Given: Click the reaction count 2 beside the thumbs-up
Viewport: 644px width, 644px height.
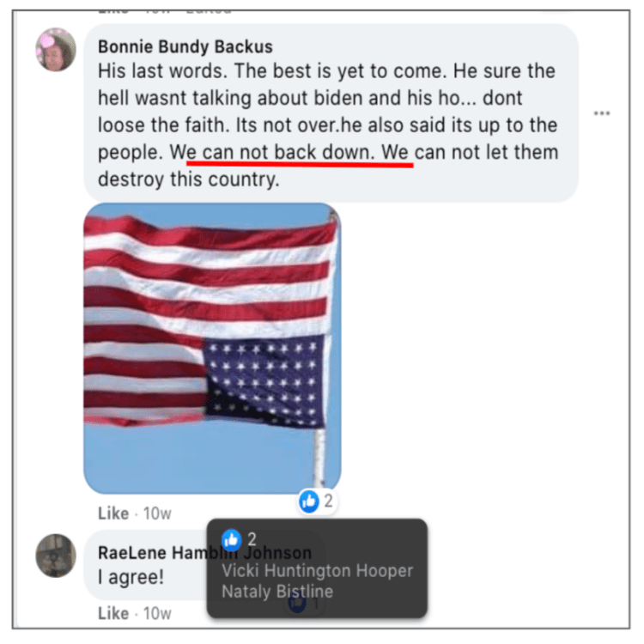Looking at the screenshot, I should (x=328, y=501).
